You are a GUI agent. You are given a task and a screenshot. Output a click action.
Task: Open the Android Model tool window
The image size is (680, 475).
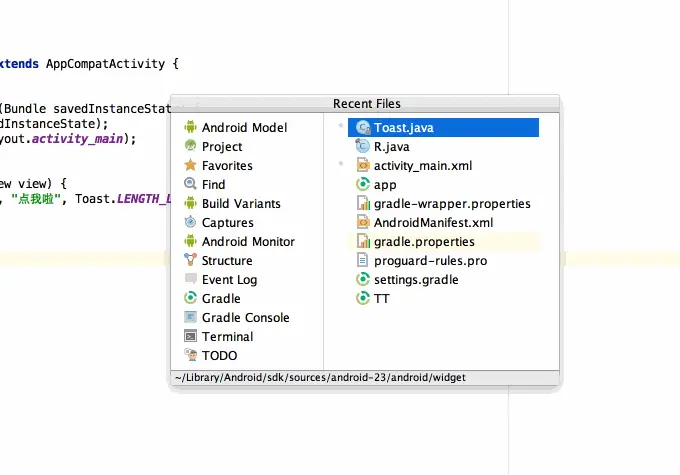[x=235, y=128]
